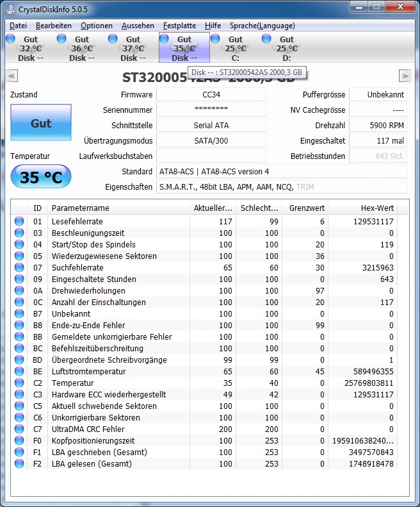Open the Festplatte menu

179,26
